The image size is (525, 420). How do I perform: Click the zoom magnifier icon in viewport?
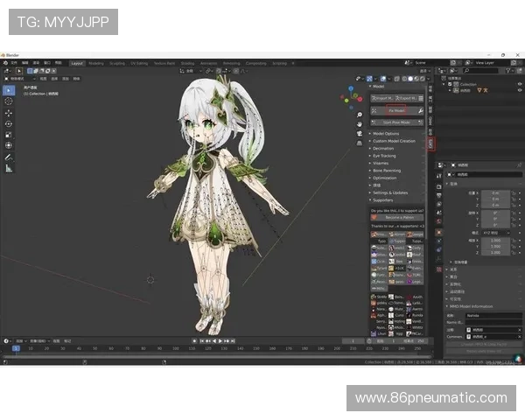(360, 116)
